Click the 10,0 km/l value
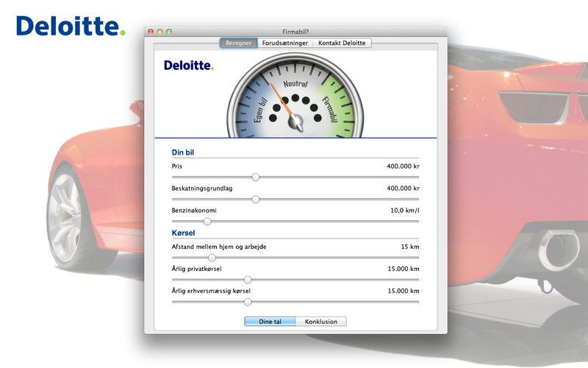The width and height of the screenshot is (588, 368). click(405, 210)
